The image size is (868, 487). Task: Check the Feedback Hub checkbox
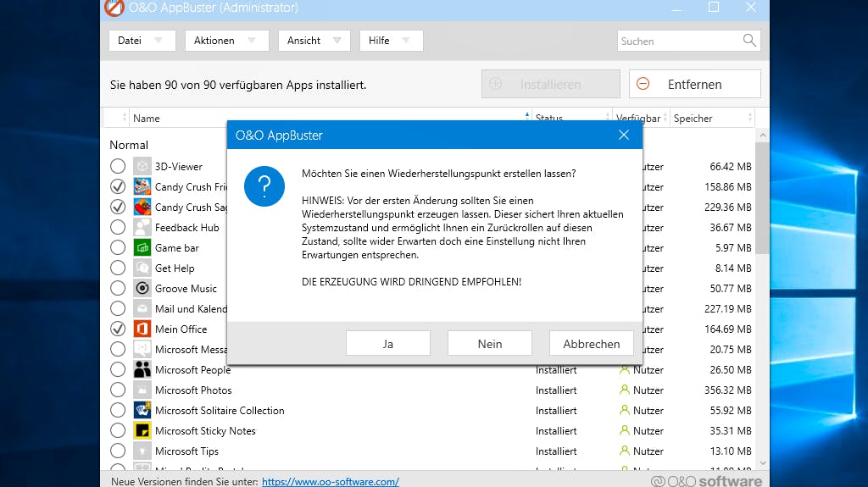(x=117, y=228)
